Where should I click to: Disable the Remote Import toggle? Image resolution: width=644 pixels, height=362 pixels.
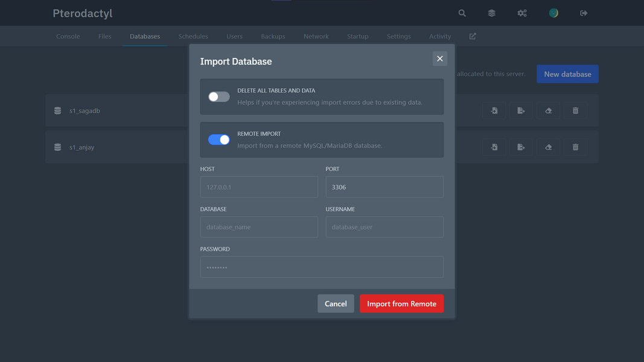pyautogui.click(x=219, y=139)
